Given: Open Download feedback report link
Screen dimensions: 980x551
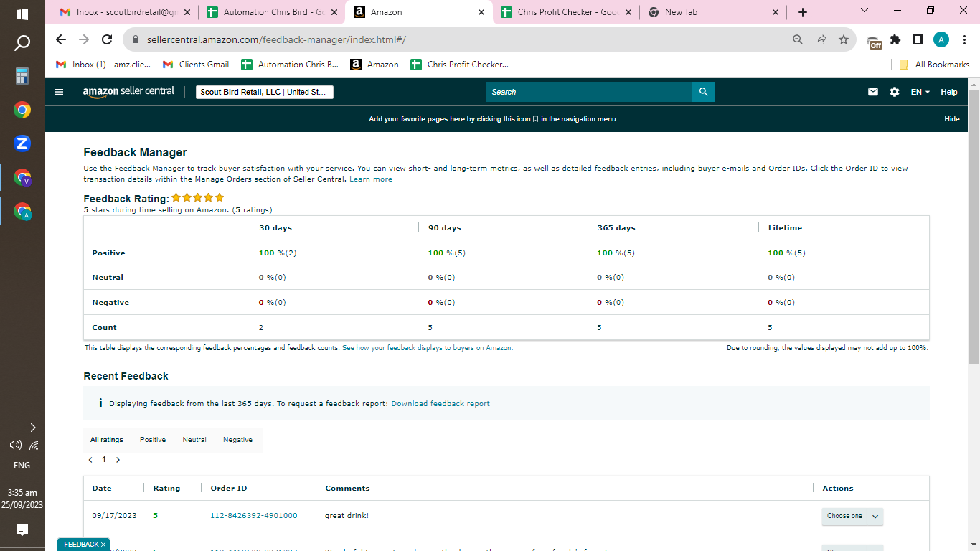Looking at the screenshot, I should click(x=440, y=404).
